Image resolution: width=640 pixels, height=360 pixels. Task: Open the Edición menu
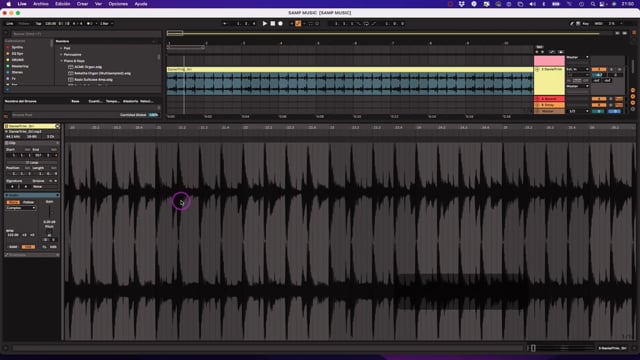coord(62,4)
